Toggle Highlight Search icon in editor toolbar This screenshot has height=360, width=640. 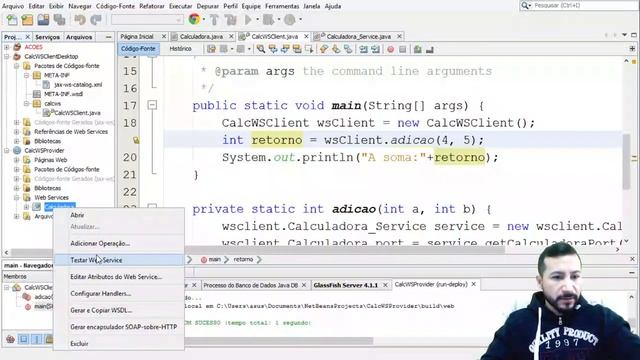(297, 49)
